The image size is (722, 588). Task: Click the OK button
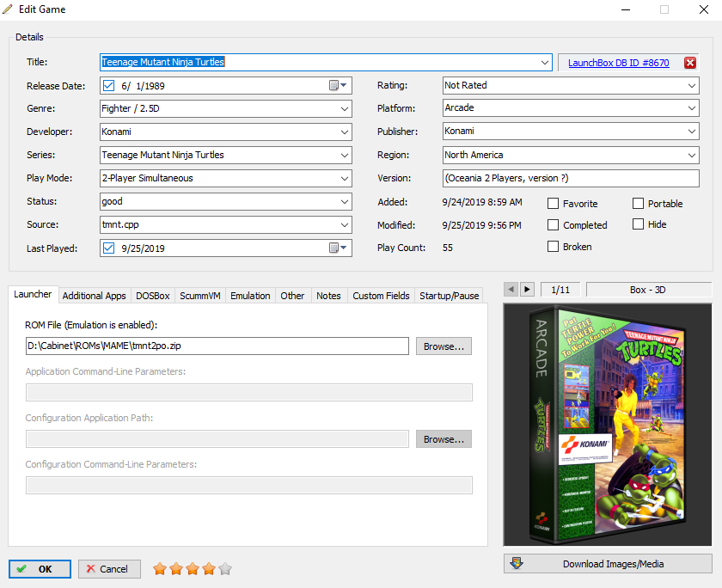40,569
